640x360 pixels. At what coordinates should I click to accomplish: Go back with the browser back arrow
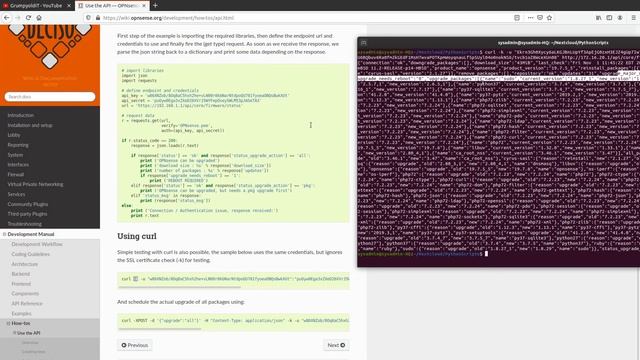pos(7,18)
